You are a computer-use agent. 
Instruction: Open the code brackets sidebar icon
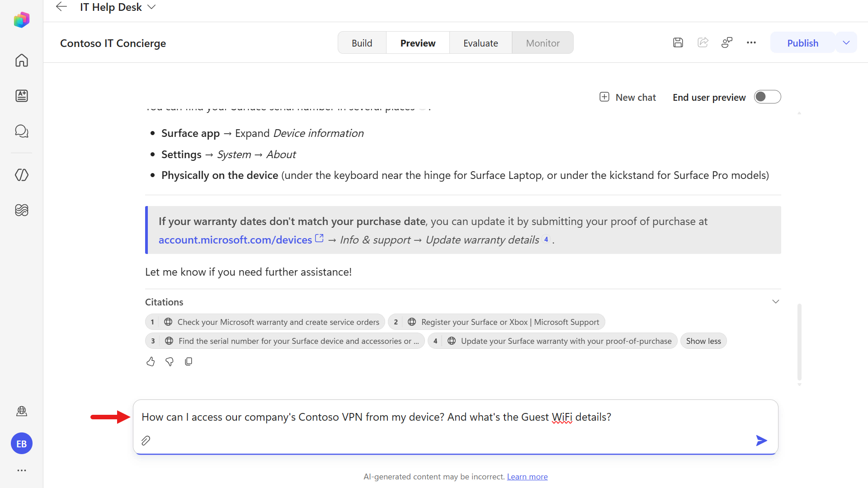[21, 175]
